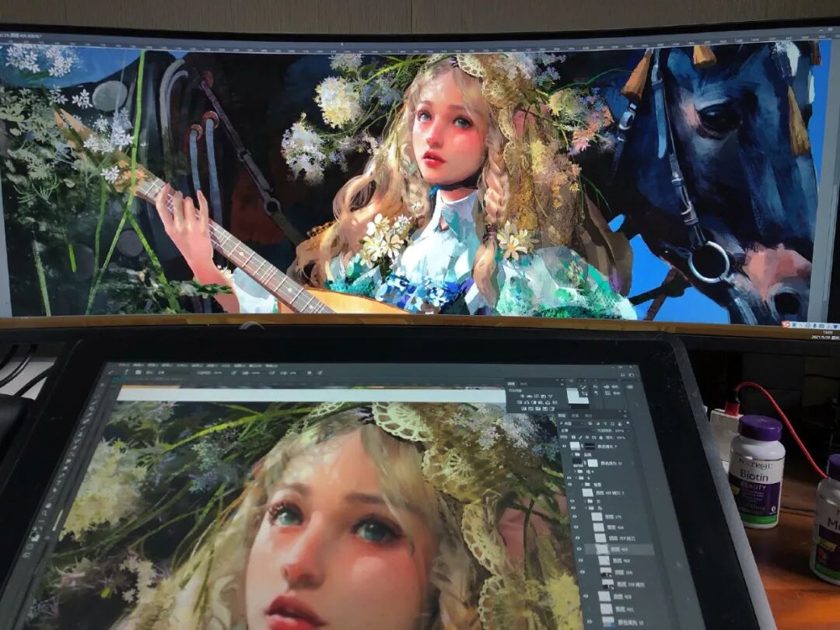
Task: Click the search icon in Photoshop's top-right corner
Action: (622, 375)
